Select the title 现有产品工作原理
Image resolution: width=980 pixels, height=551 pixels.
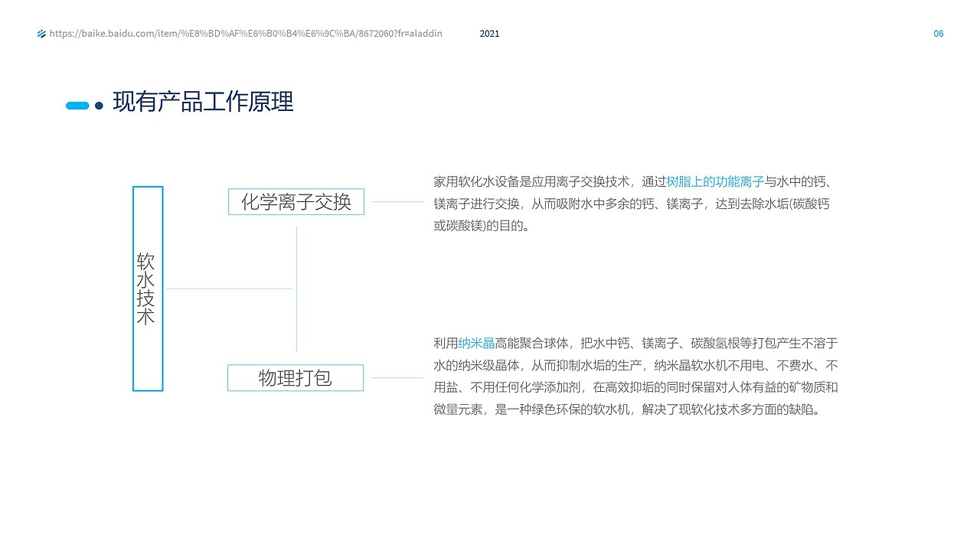coord(203,102)
